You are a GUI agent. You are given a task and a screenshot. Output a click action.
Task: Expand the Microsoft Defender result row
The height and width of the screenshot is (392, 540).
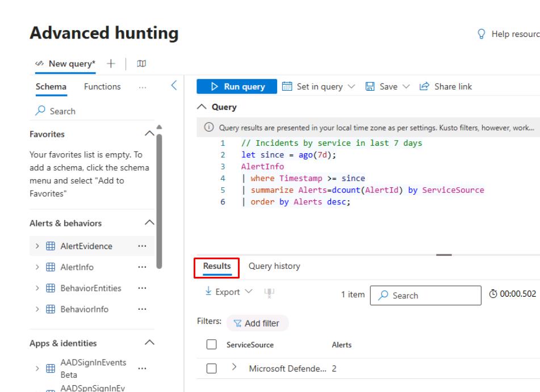[234, 368]
